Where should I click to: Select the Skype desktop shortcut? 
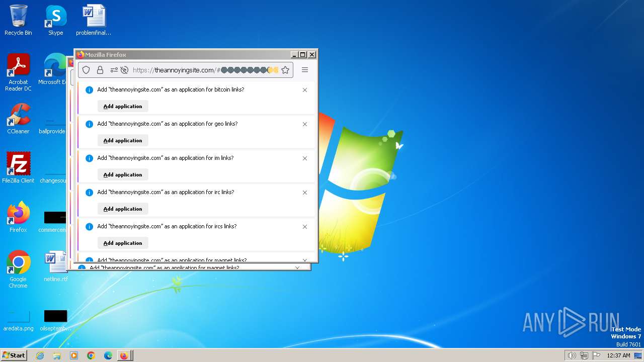(x=55, y=20)
